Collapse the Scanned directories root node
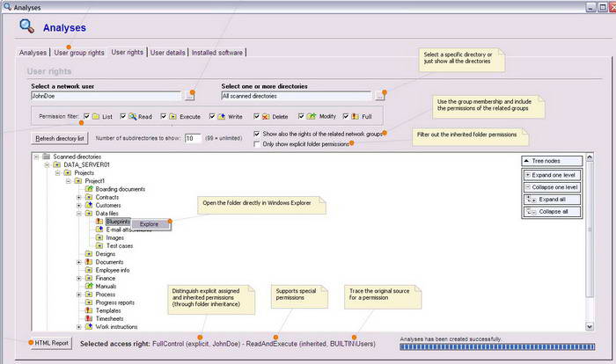 (x=36, y=157)
